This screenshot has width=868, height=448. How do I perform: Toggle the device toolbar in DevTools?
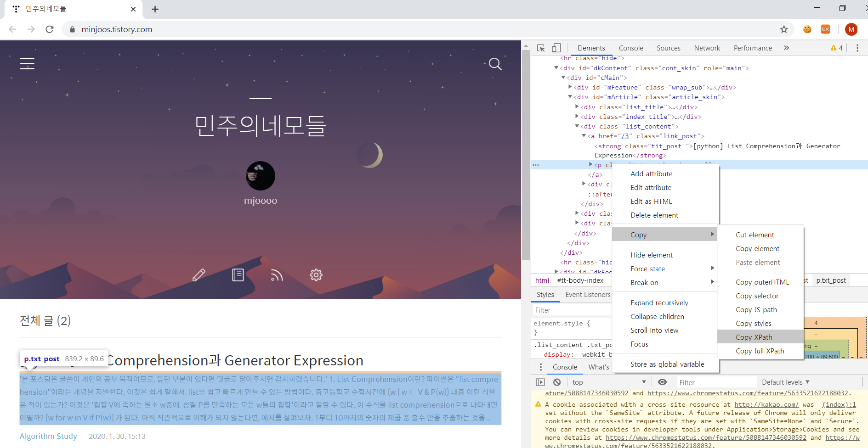pyautogui.click(x=556, y=48)
